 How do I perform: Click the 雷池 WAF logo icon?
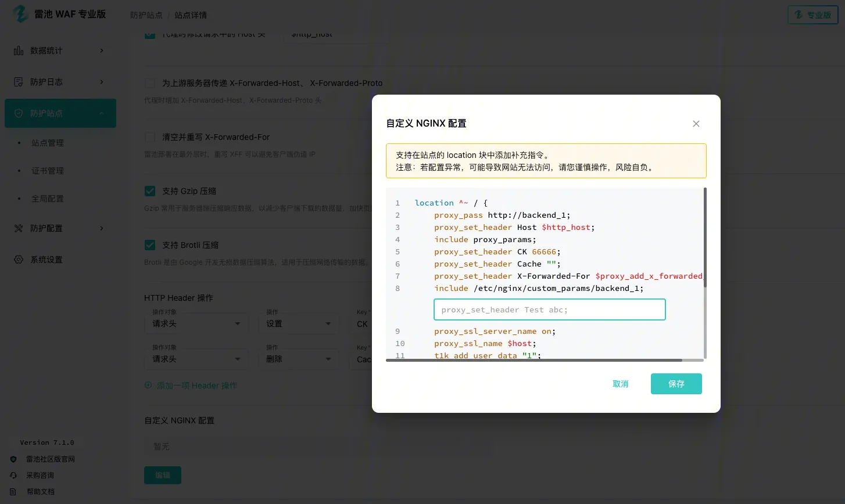(20, 15)
